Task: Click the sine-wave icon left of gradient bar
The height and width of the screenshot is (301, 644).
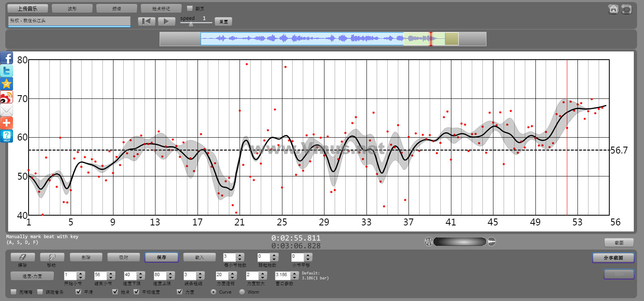Action: 429,242
